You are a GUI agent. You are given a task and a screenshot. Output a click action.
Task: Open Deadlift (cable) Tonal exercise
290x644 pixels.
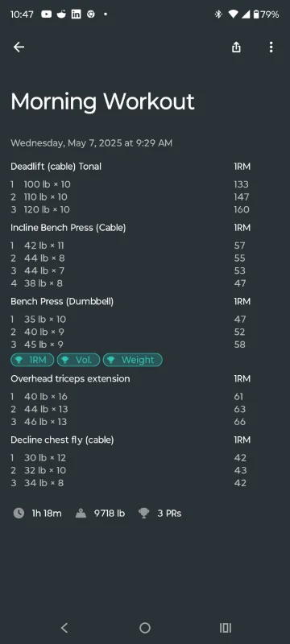tap(56, 167)
